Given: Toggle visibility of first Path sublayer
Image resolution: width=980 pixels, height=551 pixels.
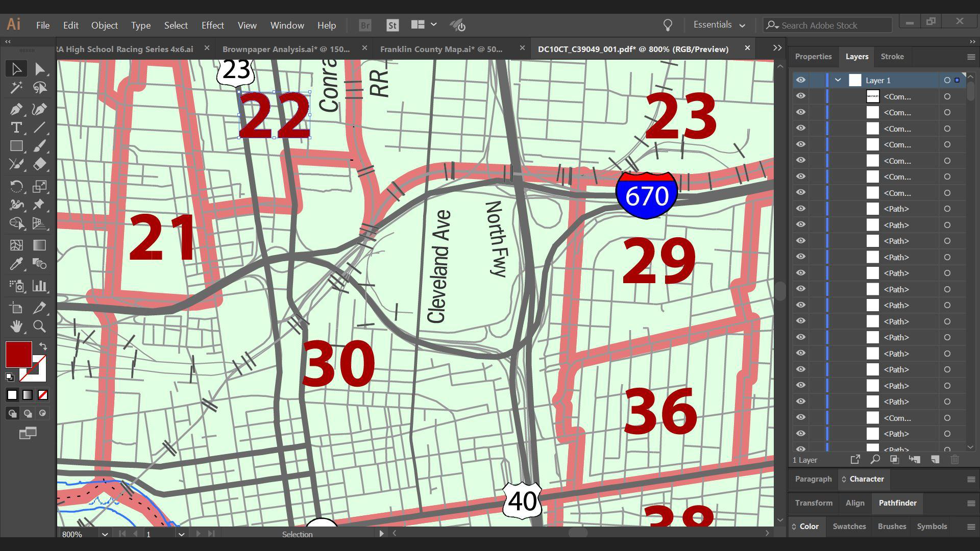Looking at the screenshot, I should click(x=800, y=209).
